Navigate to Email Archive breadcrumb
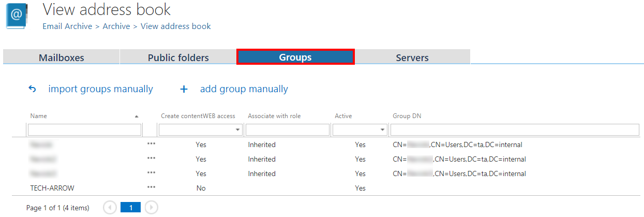The width and height of the screenshot is (644, 217). [x=67, y=26]
